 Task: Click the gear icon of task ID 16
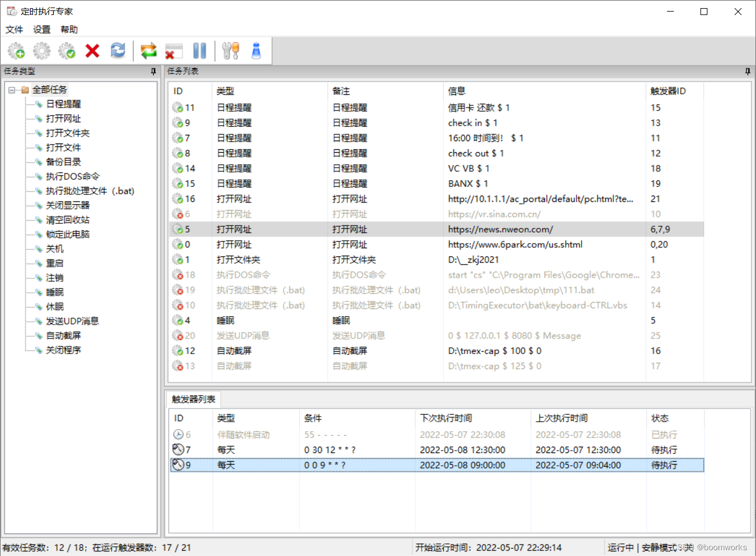(178, 199)
